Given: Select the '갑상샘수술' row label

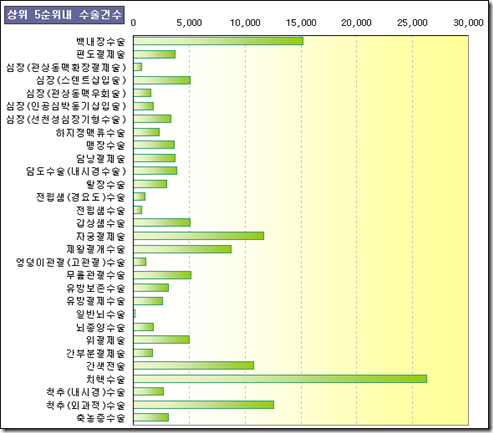Looking at the screenshot, I should click(100, 223).
